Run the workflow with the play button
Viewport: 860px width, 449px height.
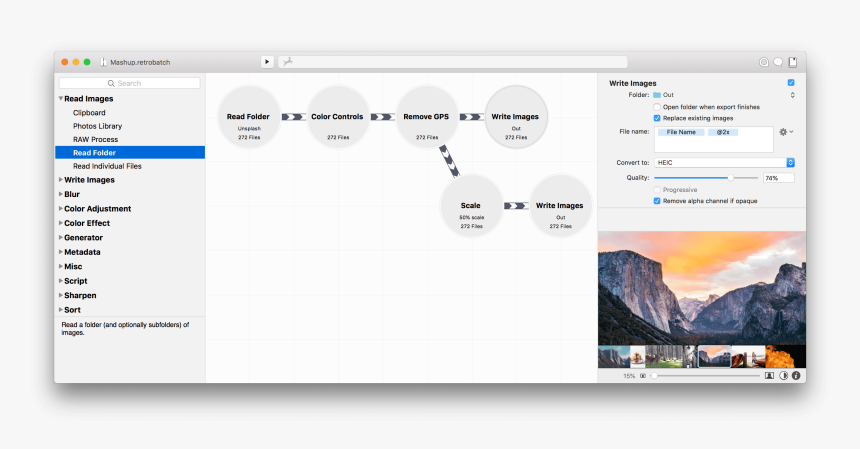point(267,62)
